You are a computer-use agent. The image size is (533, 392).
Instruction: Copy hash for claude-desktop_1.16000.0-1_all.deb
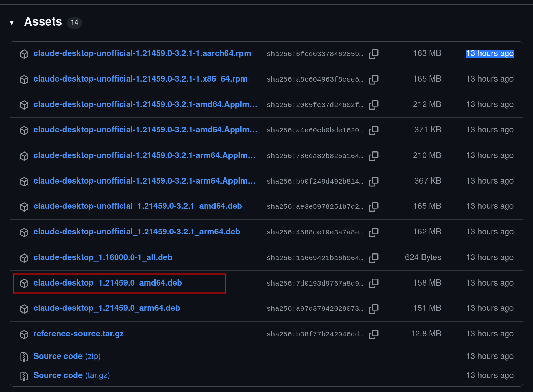point(374,258)
